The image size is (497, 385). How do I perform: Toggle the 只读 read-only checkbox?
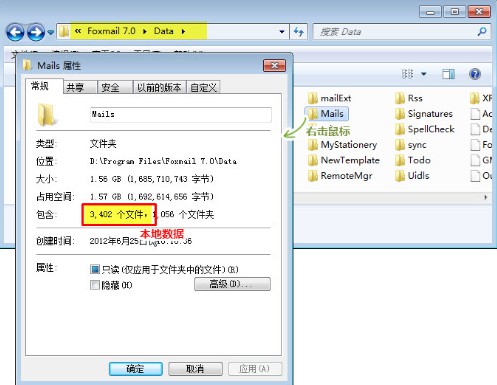point(95,269)
